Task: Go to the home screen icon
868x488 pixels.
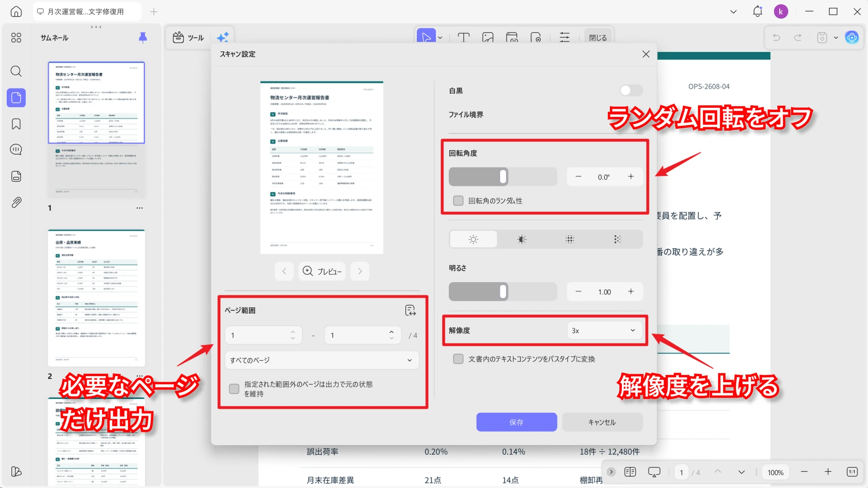Action: 16,11
